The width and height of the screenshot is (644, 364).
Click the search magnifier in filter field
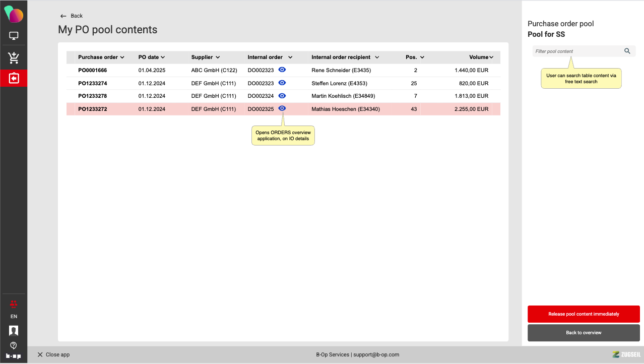[x=627, y=51]
